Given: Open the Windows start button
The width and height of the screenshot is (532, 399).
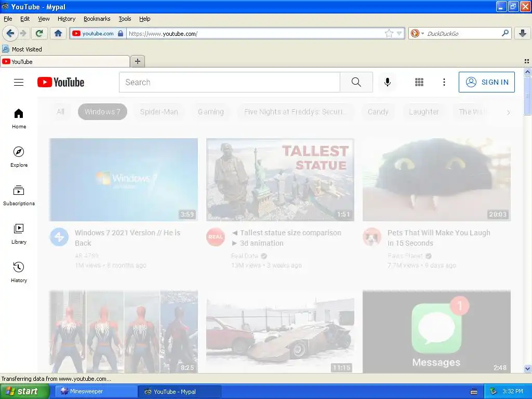Looking at the screenshot, I should 25,391.
